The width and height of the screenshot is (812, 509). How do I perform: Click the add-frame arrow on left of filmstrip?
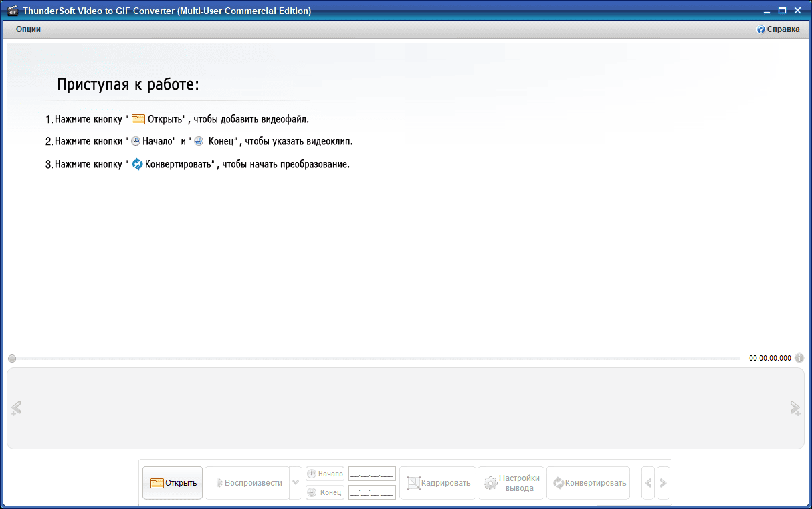(16, 408)
